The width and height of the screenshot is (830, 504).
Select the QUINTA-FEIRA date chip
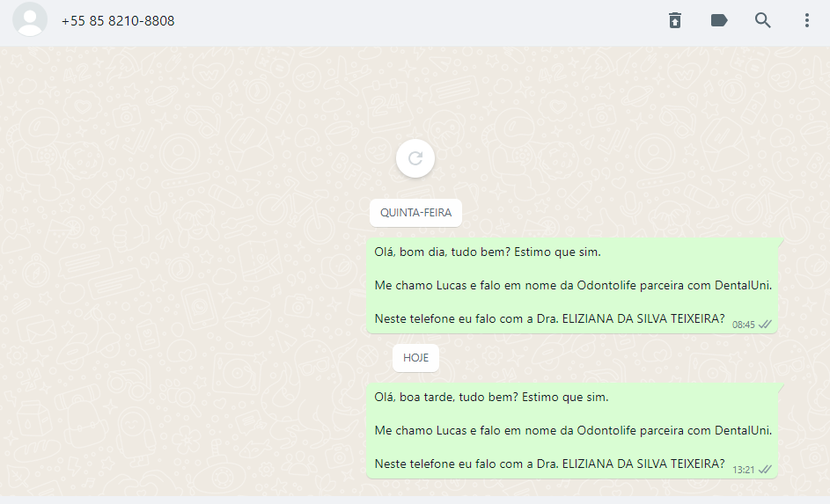(415, 213)
